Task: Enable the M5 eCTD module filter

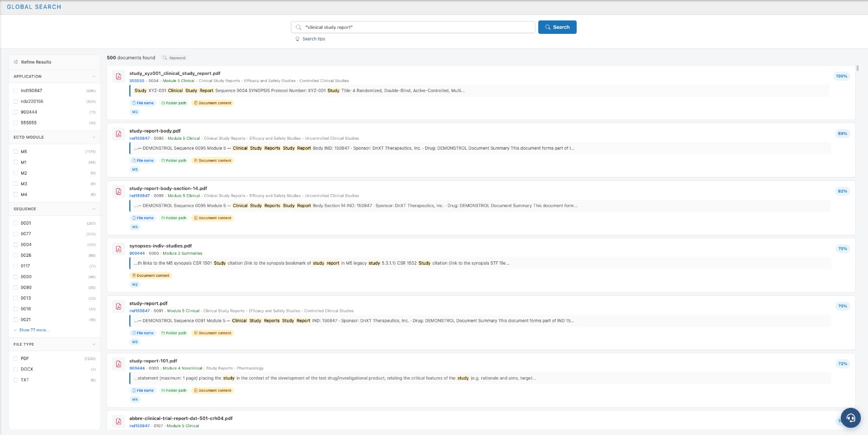Action: click(x=16, y=151)
